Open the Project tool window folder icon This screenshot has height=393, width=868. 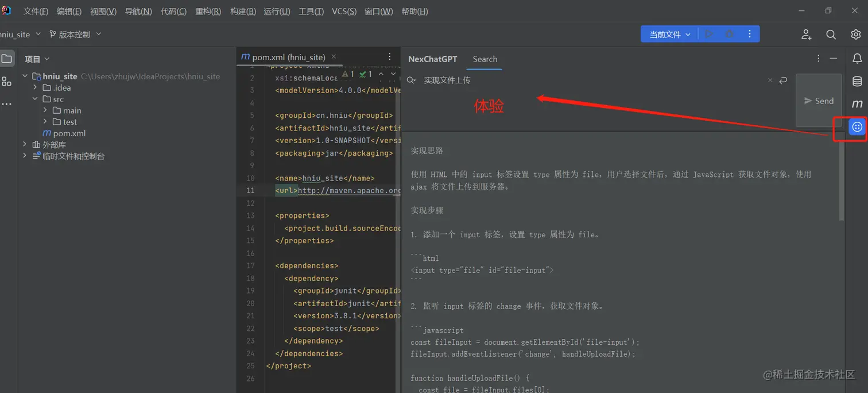[x=6, y=59]
